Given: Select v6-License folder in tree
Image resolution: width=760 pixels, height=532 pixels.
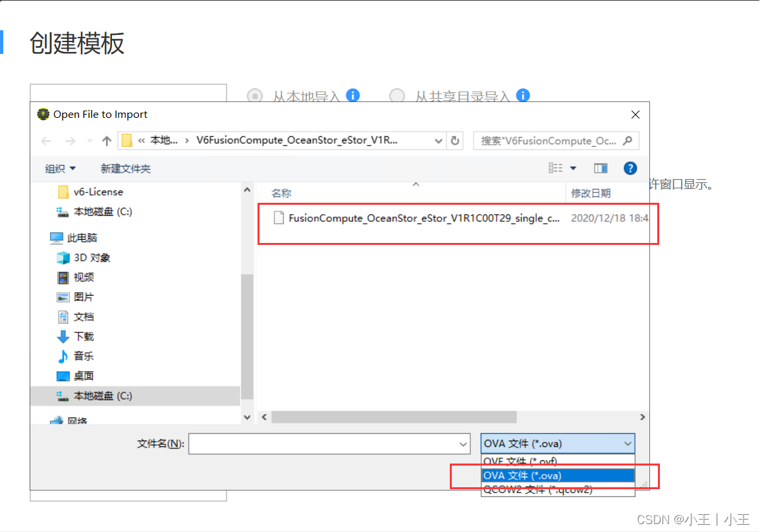Looking at the screenshot, I should coord(90,192).
